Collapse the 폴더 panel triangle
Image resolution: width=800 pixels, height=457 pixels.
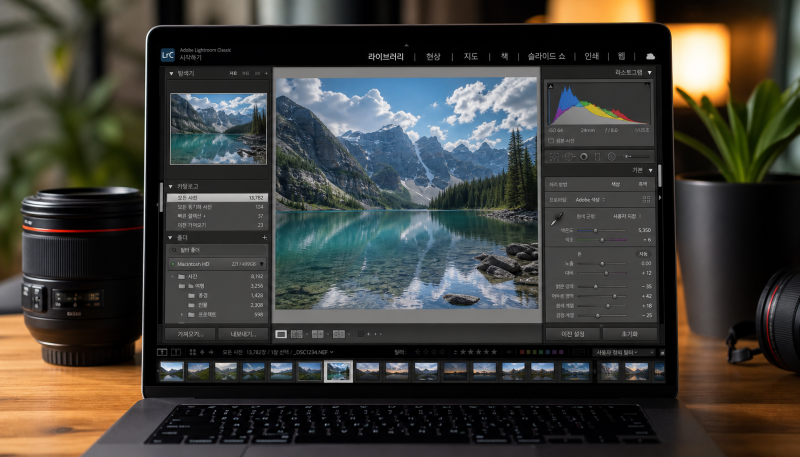click(171, 238)
